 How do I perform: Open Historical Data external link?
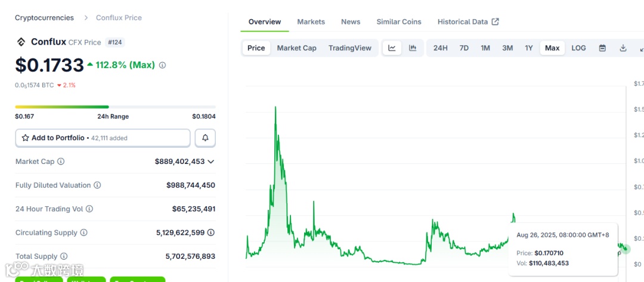(467, 22)
